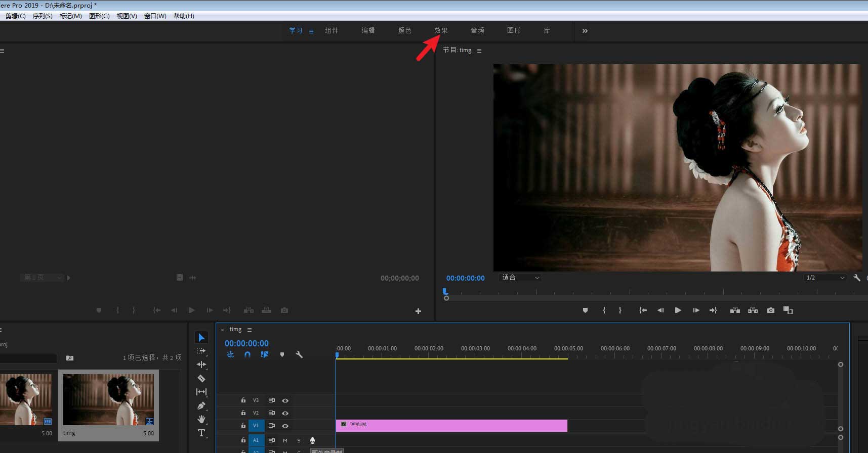
Task: Toggle lock on V3 track
Action: pyautogui.click(x=243, y=400)
